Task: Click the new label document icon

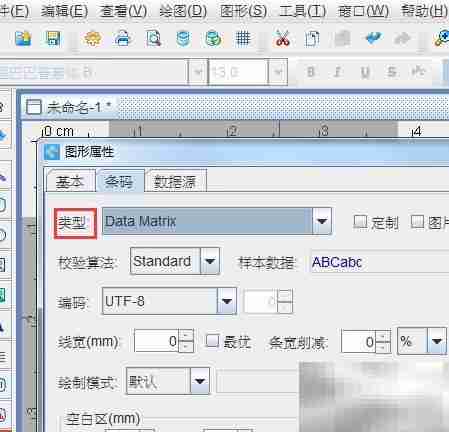Action: 23,38
